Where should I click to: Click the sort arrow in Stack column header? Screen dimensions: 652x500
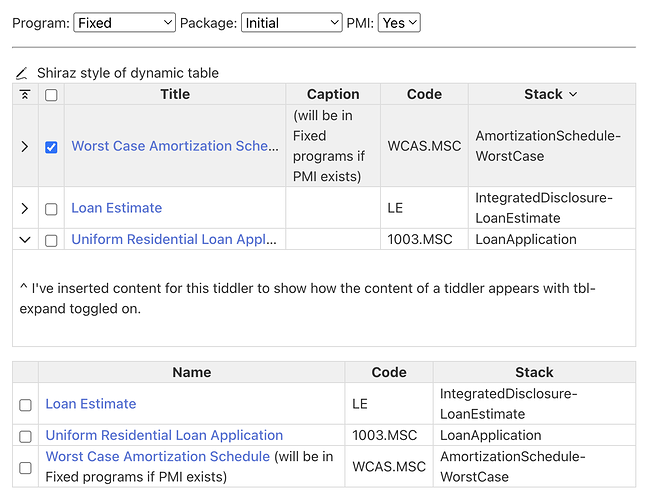point(573,94)
